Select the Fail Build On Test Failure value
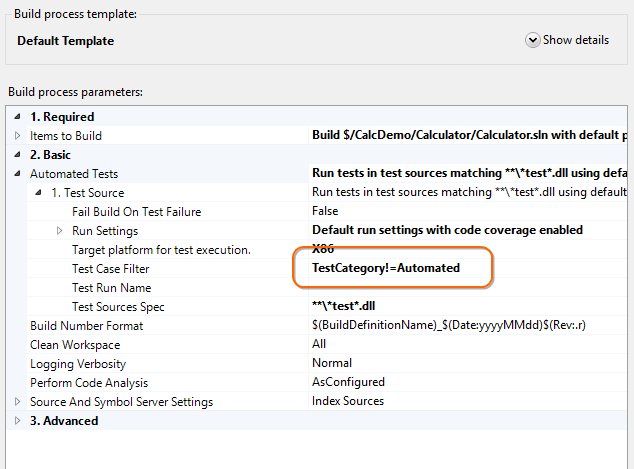This screenshot has width=634, height=469. 325,212
